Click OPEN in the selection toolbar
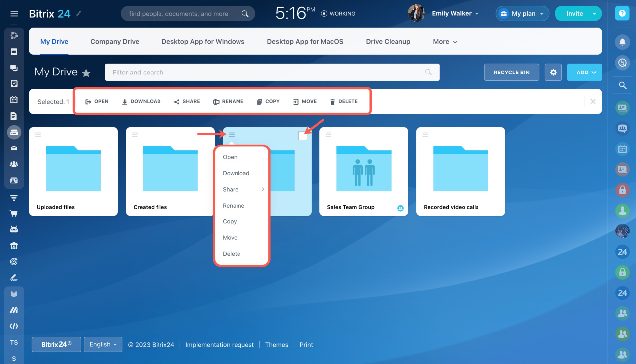636x364 pixels. tap(97, 101)
